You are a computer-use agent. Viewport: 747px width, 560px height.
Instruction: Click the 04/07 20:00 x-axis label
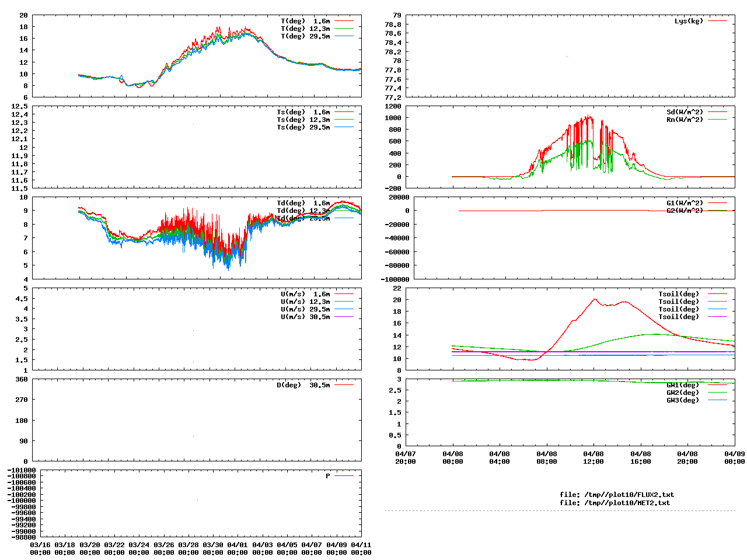click(x=406, y=457)
